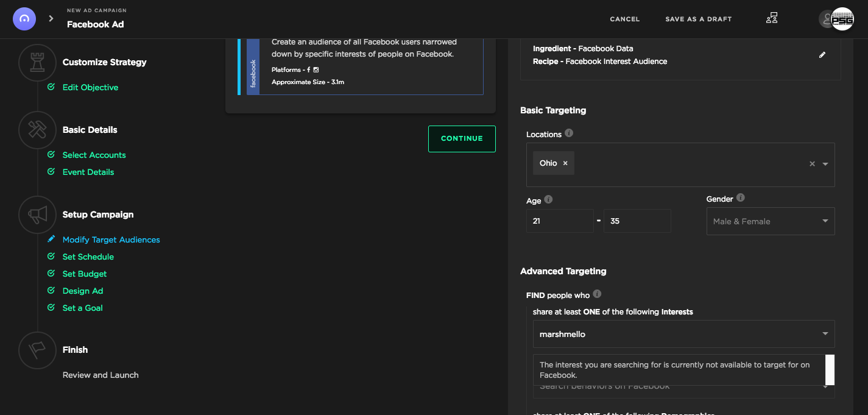
Task: Click the "Recipe - Facebook Interest Audience" line
Action: (600, 62)
